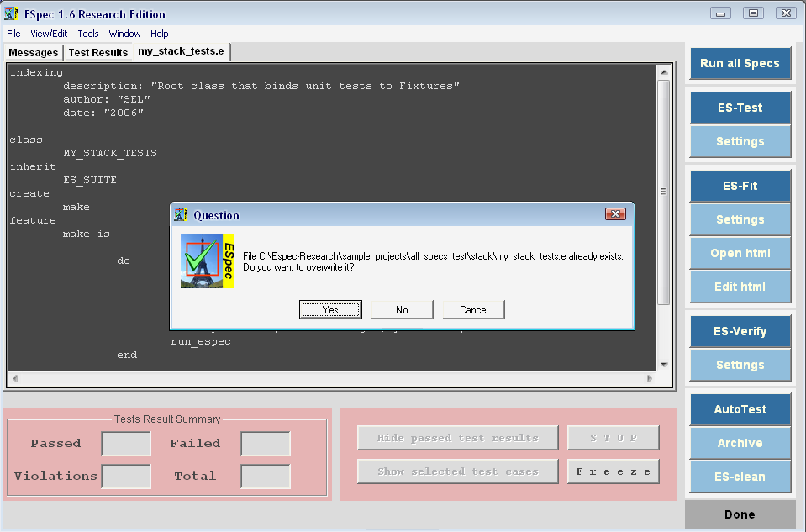
Task: Switch to the Test Results tab
Action: click(97, 52)
